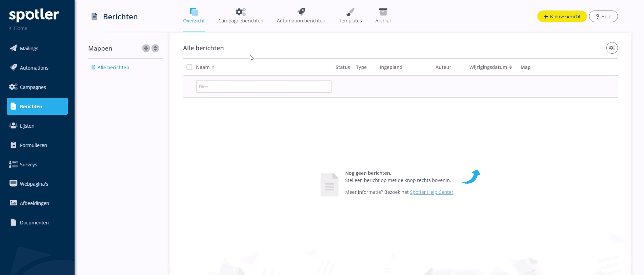Screen dimensions: 644x275
Task: Click the Templates brush icon
Action: [x=350, y=12]
